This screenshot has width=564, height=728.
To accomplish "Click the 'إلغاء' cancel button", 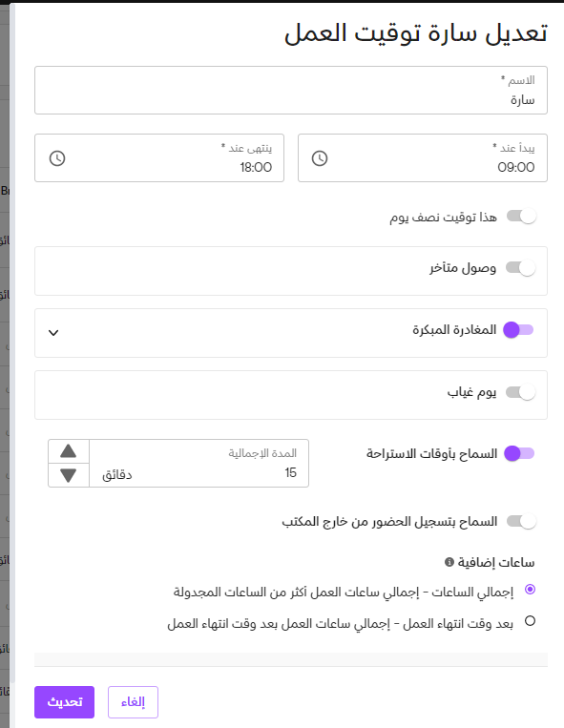I will (134, 702).
